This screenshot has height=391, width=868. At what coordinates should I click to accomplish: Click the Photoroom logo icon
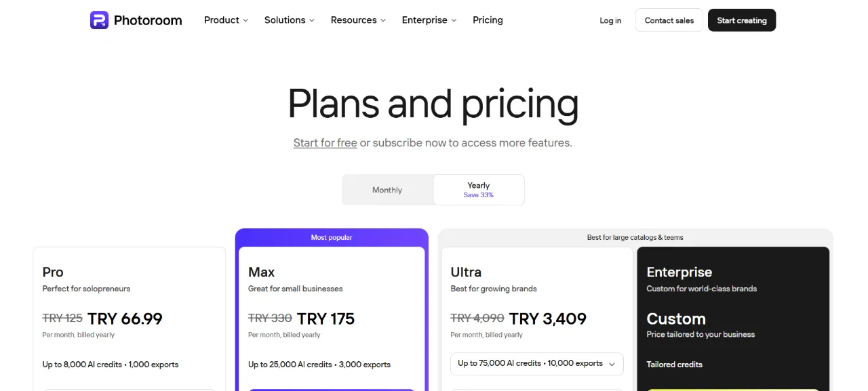[99, 20]
